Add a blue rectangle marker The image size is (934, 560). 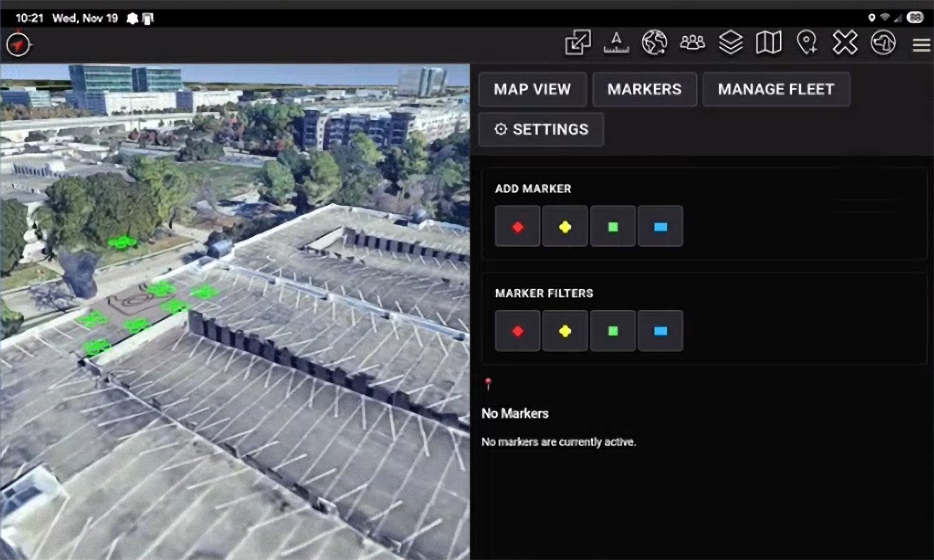coord(660,226)
